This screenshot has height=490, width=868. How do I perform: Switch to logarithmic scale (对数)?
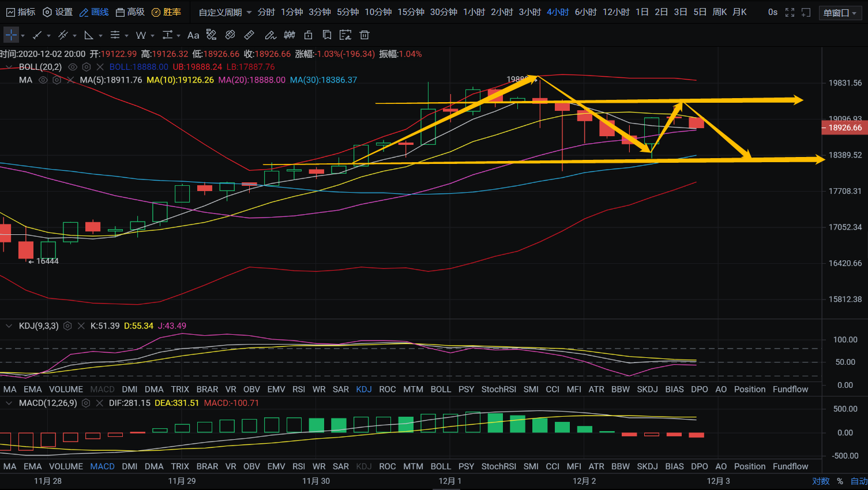(x=820, y=481)
